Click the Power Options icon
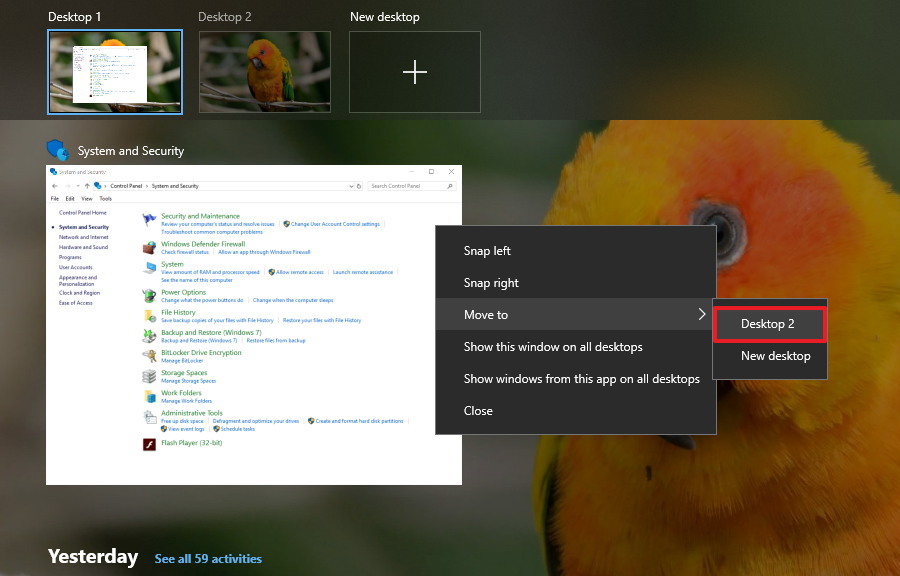 point(149,295)
